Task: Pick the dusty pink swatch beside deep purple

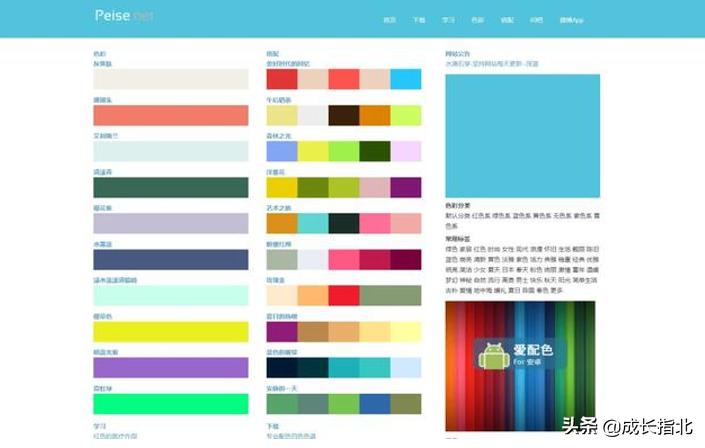Action: 375,188
